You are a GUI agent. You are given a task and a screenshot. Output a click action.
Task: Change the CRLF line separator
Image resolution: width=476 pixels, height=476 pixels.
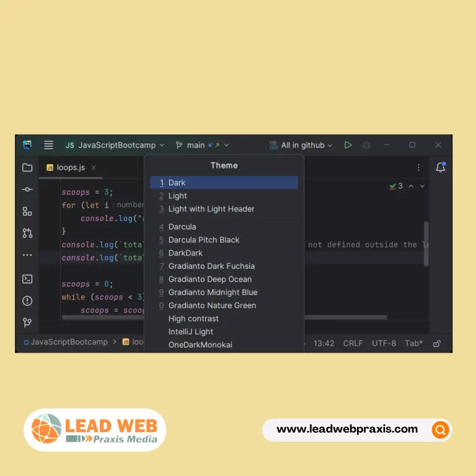point(353,343)
